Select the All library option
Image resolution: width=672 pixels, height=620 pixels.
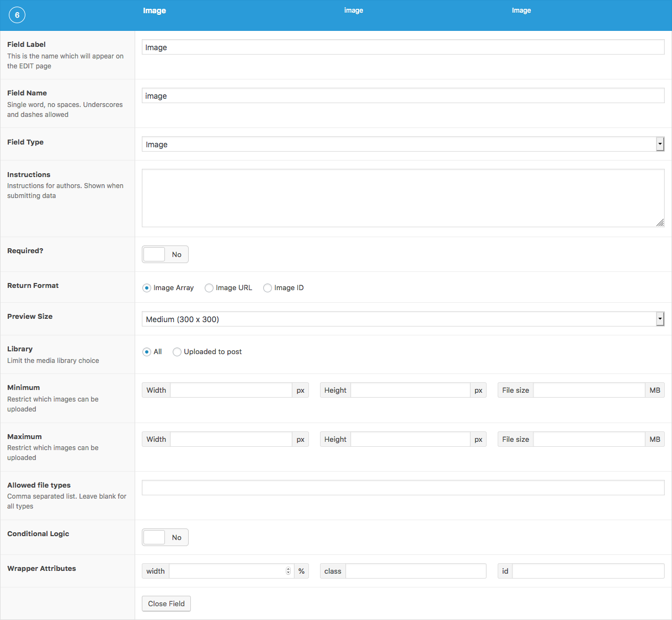coord(146,351)
